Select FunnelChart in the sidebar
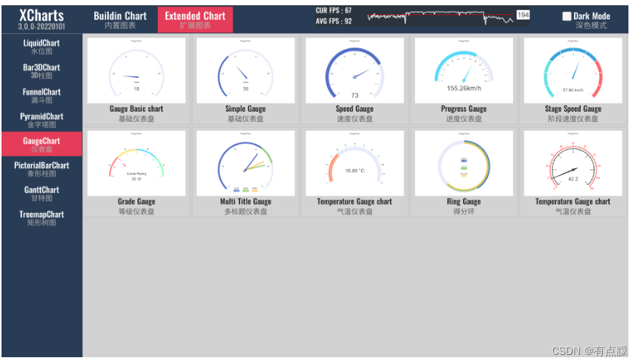Image resolution: width=639 pixels, height=364 pixels. pyautogui.click(x=42, y=97)
